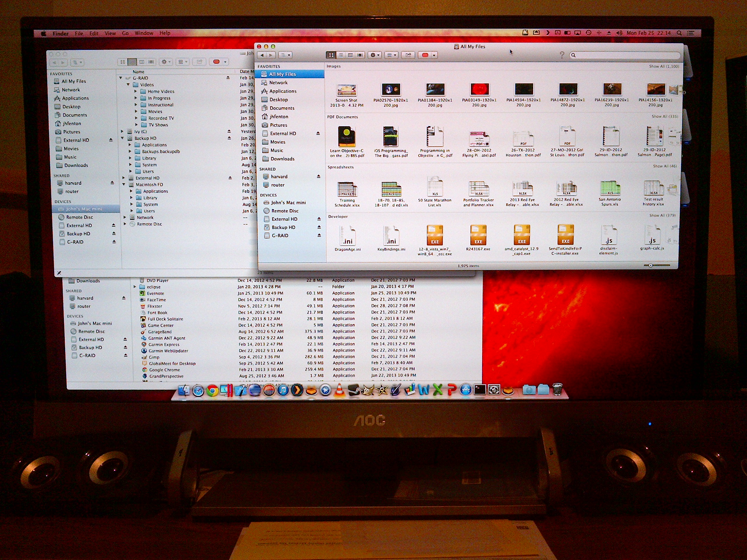Viewport: 747px width, 560px height.
Task: Open the Action gear menu in All My Files
Action: click(x=375, y=55)
